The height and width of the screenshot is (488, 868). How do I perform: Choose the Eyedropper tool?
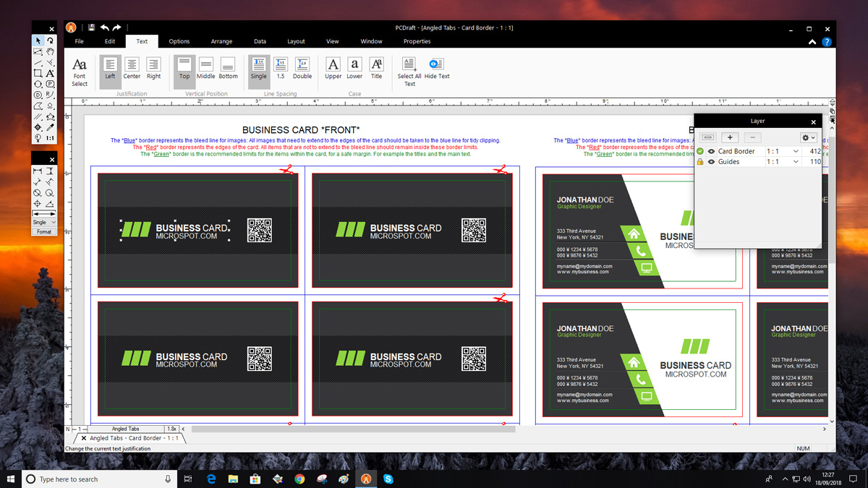49,127
